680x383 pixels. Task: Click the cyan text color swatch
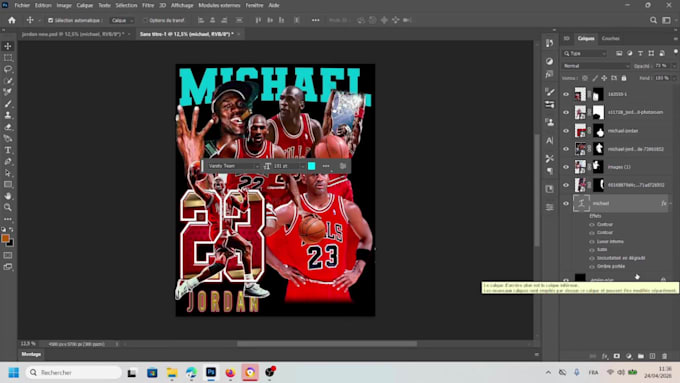click(311, 166)
